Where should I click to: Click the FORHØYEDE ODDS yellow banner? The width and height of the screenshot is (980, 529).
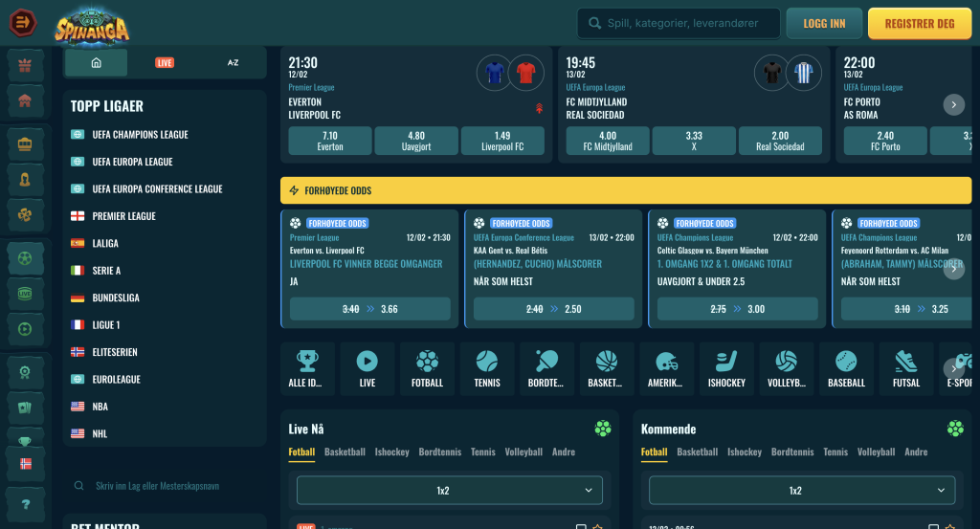626,190
